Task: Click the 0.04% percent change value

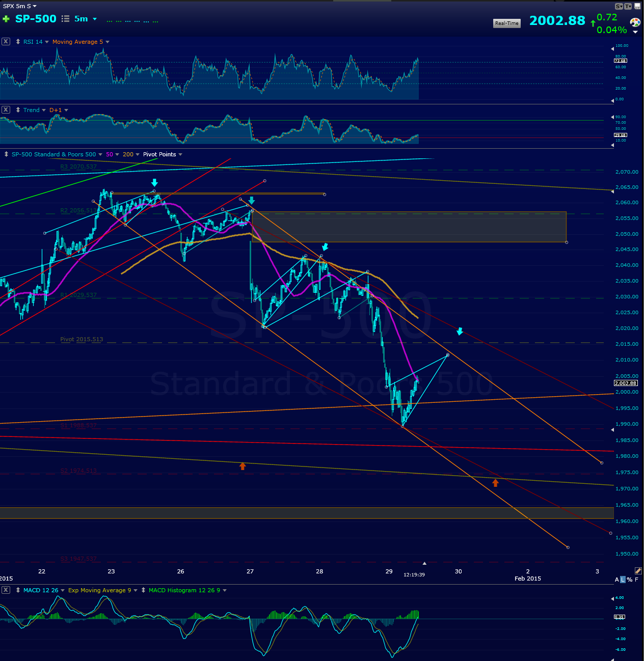Action: (x=612, y=30)
